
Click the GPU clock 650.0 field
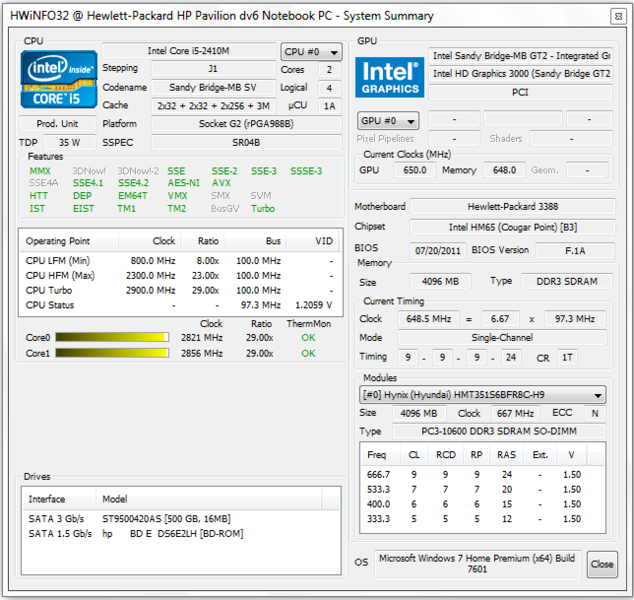[x=415, y=170]
